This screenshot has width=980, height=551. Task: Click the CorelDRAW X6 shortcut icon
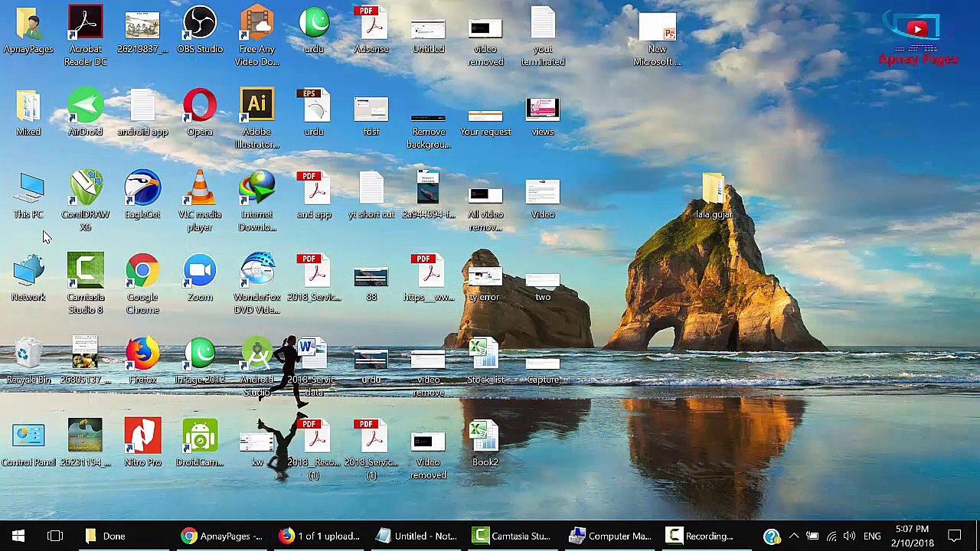point(86,190)
